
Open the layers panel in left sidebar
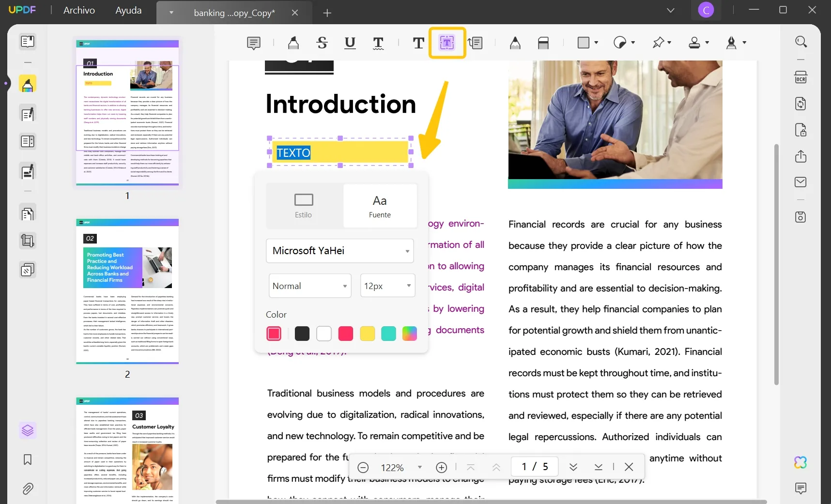[x=28, y=430]
